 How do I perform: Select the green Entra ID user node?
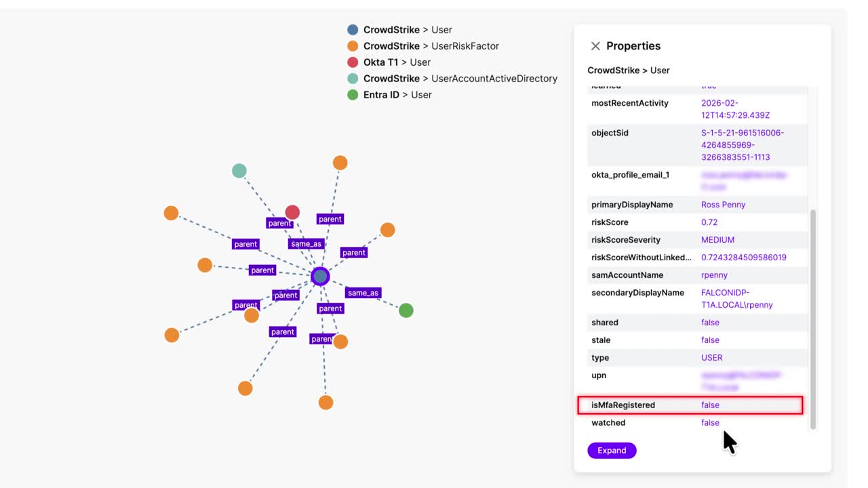pos(406,310)
